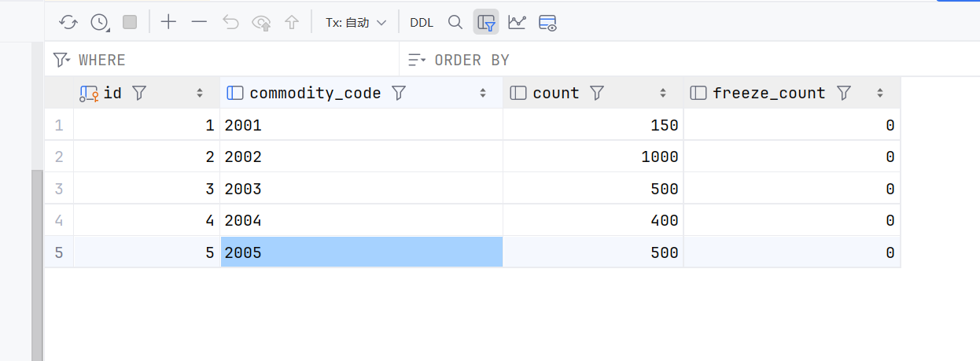Select the freeze_count cell in row 2001
Viewport: 980px width, 361px height.
click(792, 125)
